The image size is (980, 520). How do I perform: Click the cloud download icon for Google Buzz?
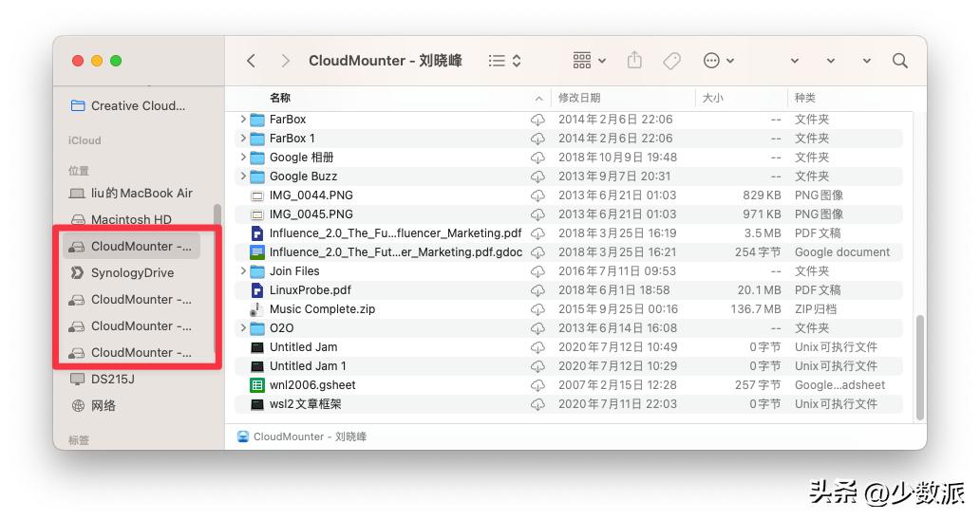(x=537, y=176)
